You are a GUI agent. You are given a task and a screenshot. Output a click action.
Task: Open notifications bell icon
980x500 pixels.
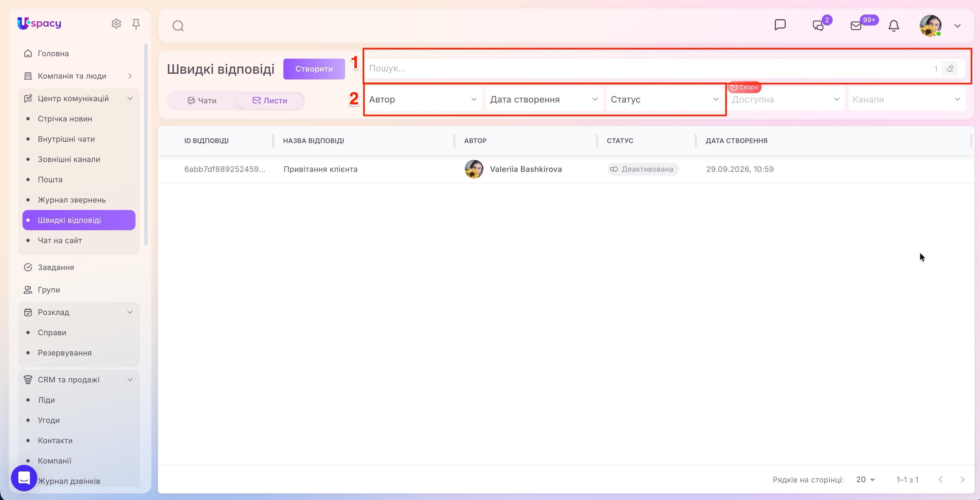[894, 25]
